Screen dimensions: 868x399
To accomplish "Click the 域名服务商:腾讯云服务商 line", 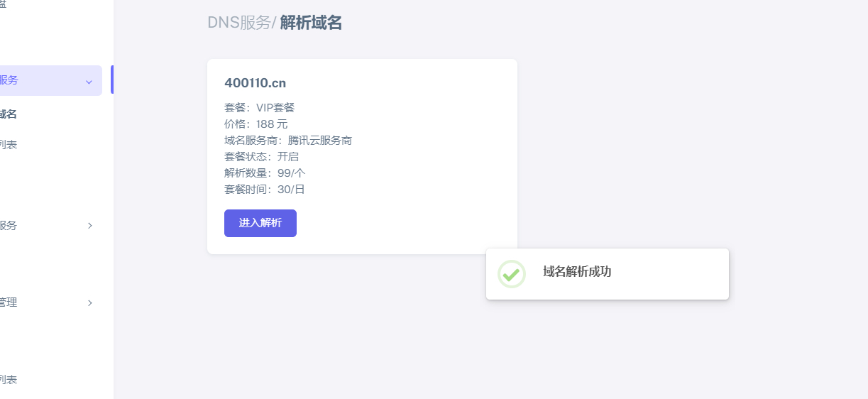I will click(x=288, y=141).
